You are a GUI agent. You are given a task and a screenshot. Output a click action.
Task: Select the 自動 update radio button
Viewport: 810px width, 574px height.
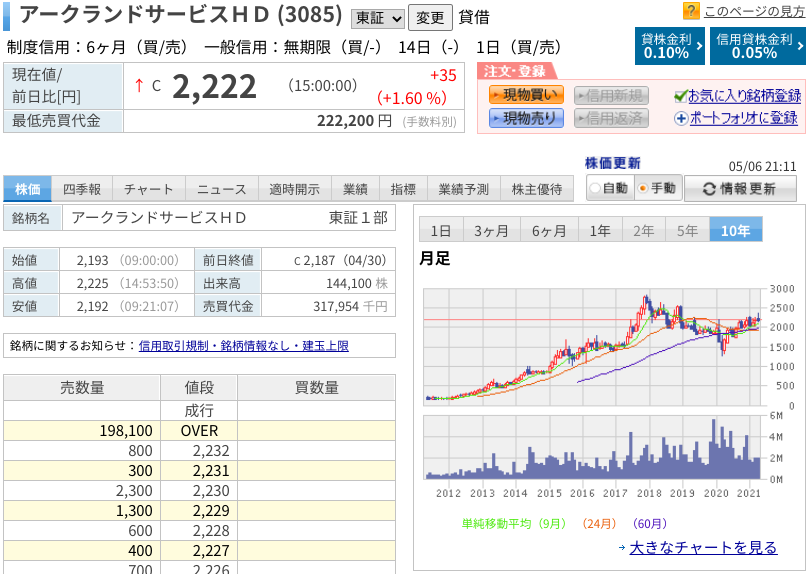pos(595,188)
